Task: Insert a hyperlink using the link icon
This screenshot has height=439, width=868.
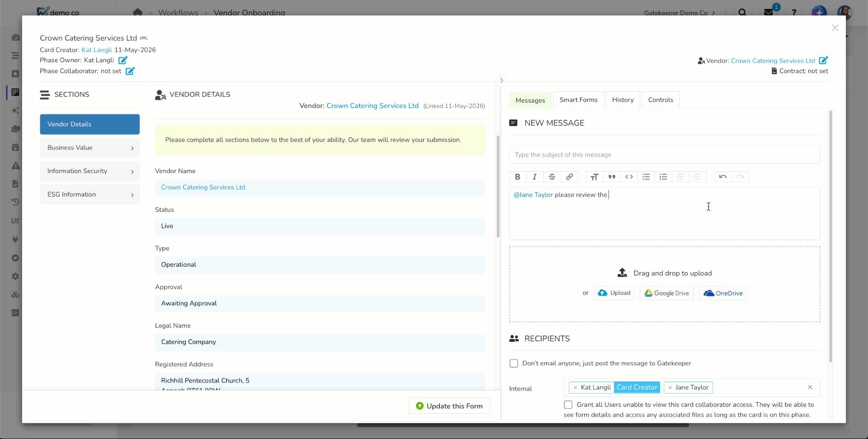Action: coord(570,177)
